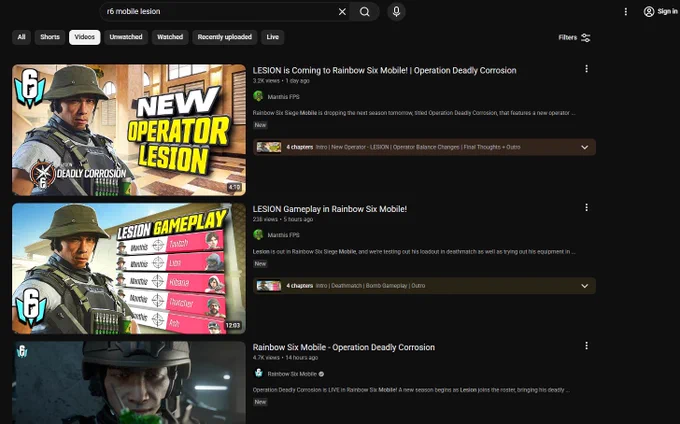680x424 pixels.
Task: Open LESION Gameplay in Rainbow Six Mobile title
Action: 330,209
